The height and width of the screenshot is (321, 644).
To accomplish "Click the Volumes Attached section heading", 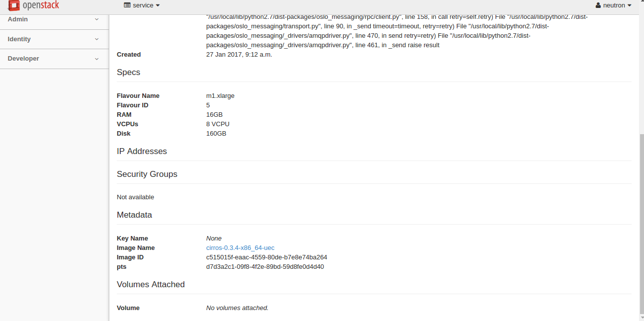I will [151, 285].
